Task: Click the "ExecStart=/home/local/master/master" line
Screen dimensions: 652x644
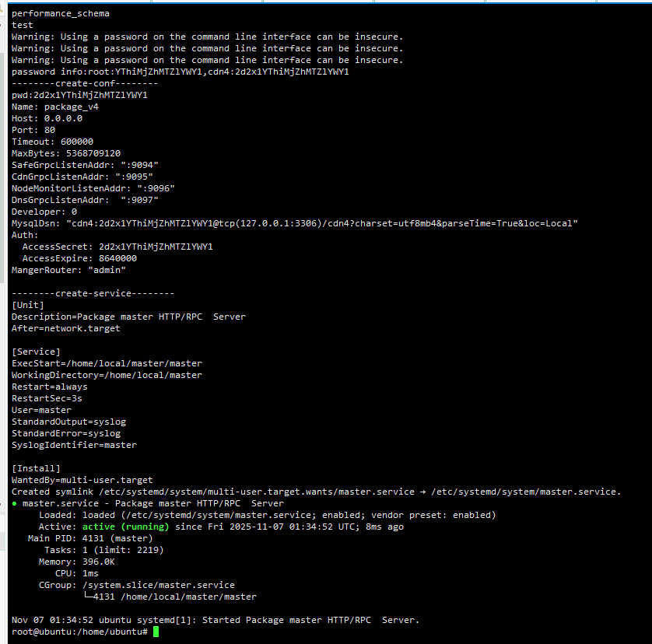Action: 107,363
